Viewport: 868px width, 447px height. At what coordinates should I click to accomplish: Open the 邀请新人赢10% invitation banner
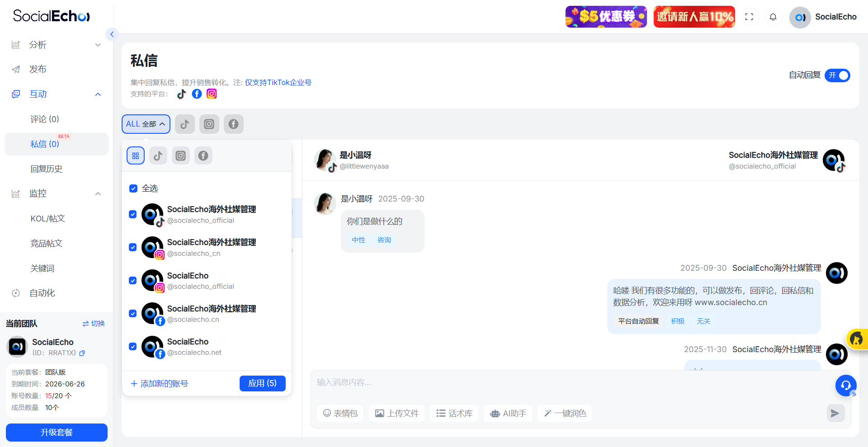(x=694, y=17)
